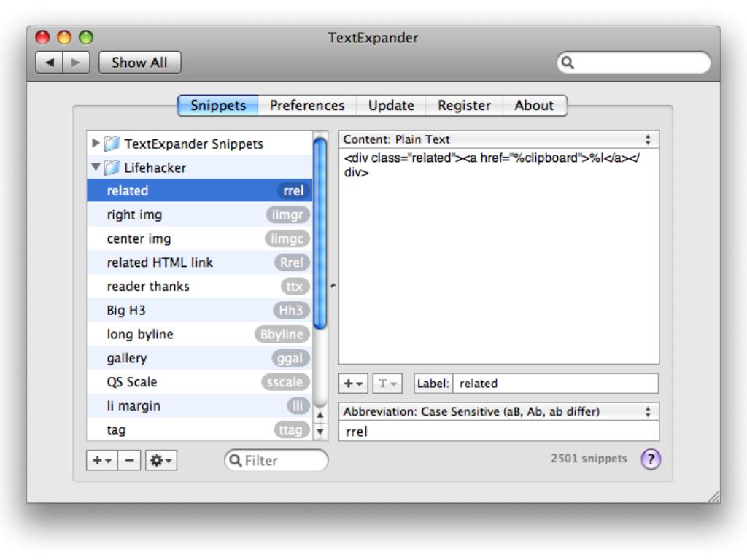The image size is (747, 560).
Task: Collapse the Lifehacker group
Action: point(96,167)
